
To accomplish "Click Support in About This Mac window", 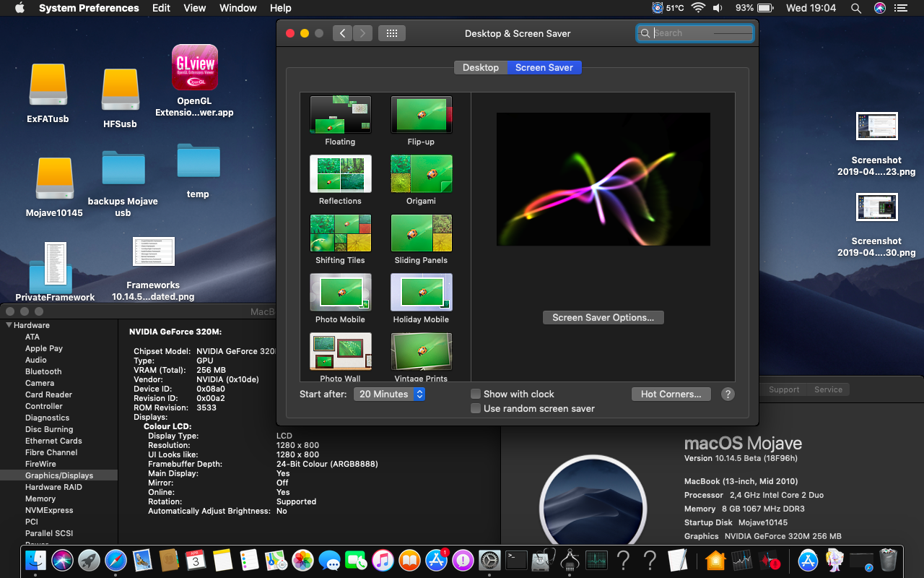I will pos(784,389).
